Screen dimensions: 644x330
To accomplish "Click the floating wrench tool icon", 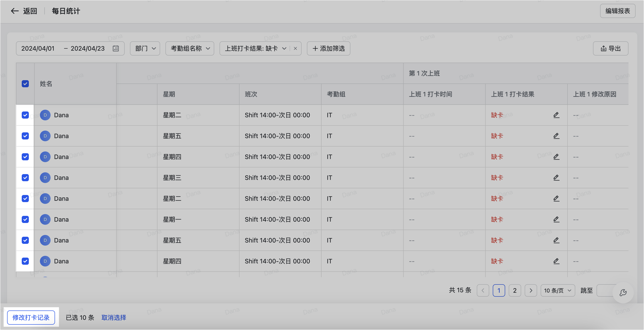I will click(x=623, y=292).
